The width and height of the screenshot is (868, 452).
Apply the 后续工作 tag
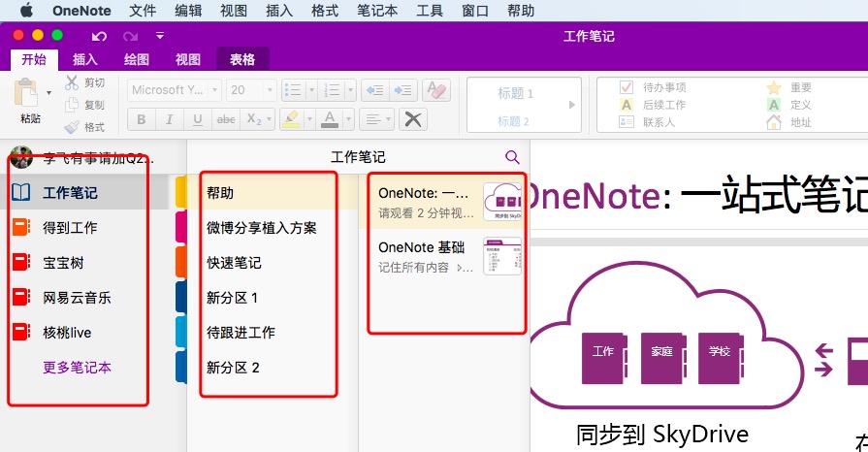pos(652,105)
